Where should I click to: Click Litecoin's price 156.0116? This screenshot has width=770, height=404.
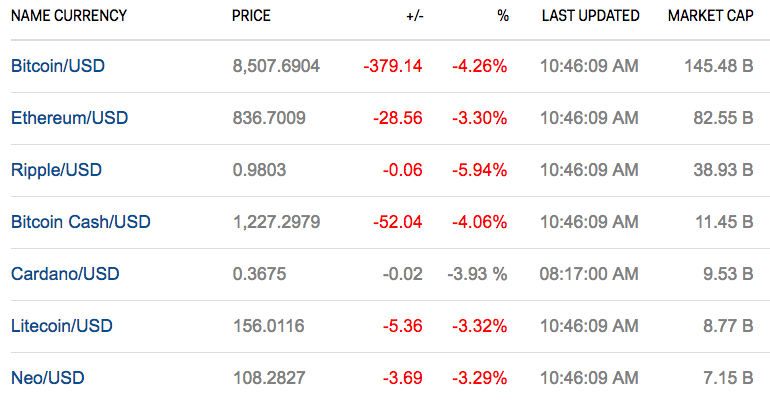(x=268, y=326)
